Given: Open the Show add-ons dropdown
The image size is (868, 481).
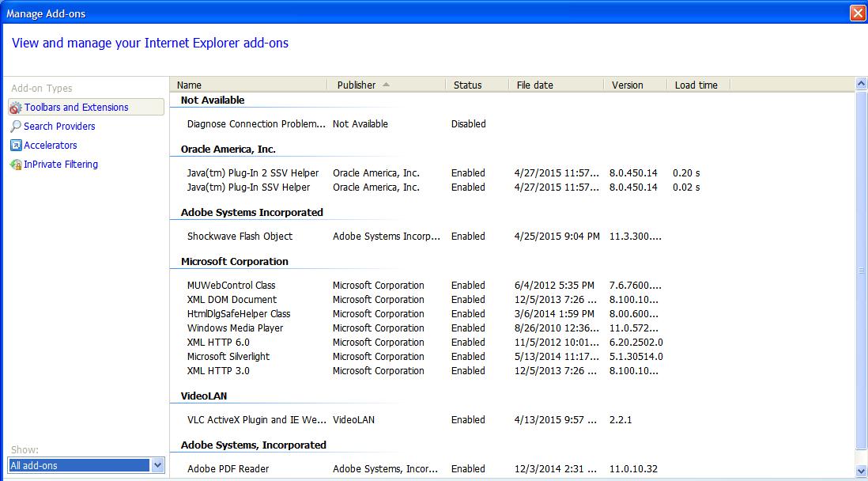Looking at the screenshot, I should tap(157, 465).
